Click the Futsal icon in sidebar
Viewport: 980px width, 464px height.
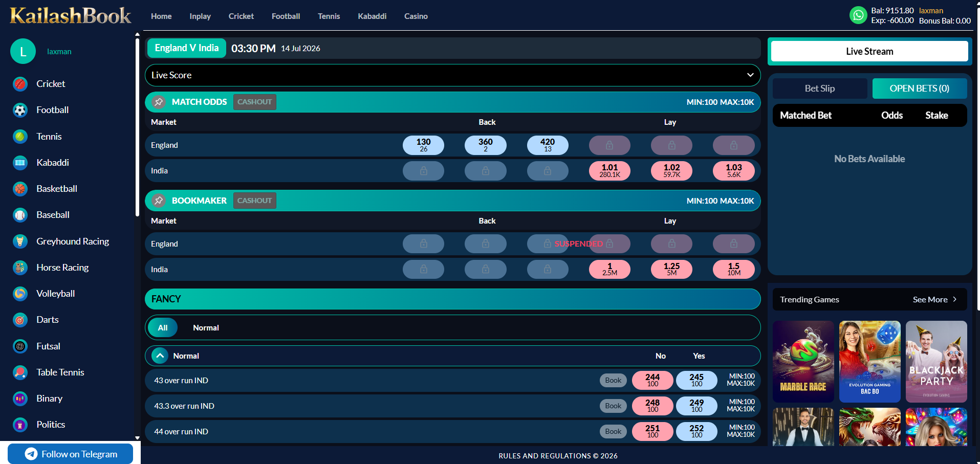[20, 346]
